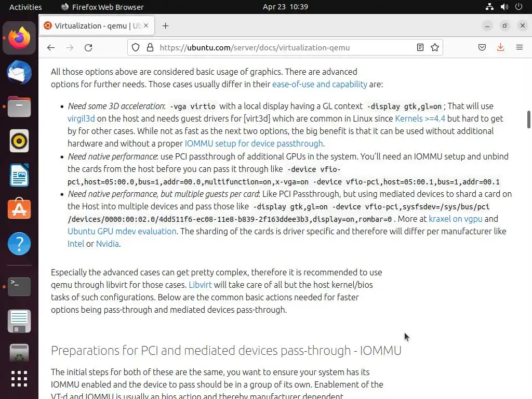Open the virgil3d link

tap(81, 118)
